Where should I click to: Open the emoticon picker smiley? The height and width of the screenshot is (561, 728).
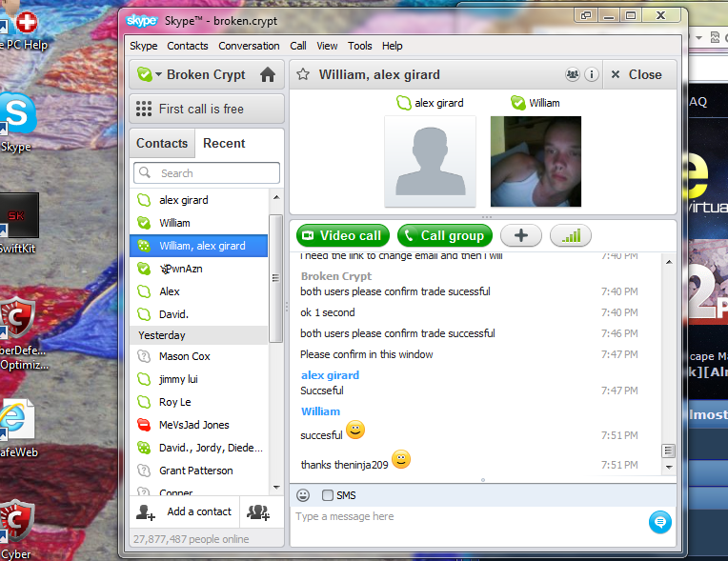[303, 495]
